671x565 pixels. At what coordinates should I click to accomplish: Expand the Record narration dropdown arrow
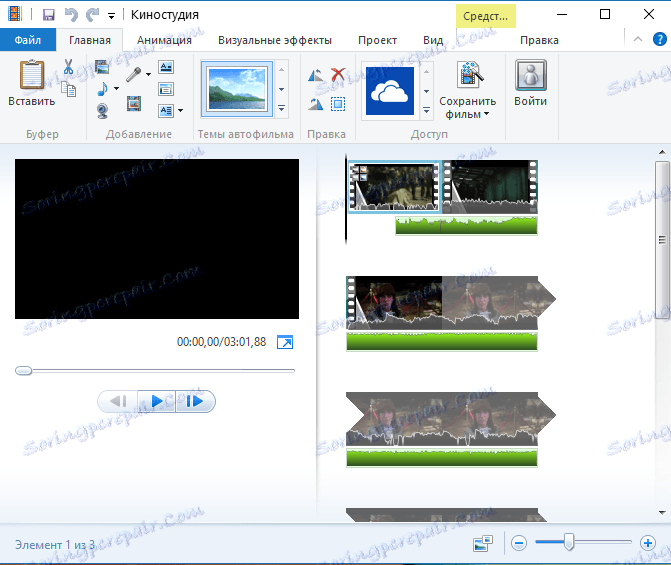[x=148, y=74]
